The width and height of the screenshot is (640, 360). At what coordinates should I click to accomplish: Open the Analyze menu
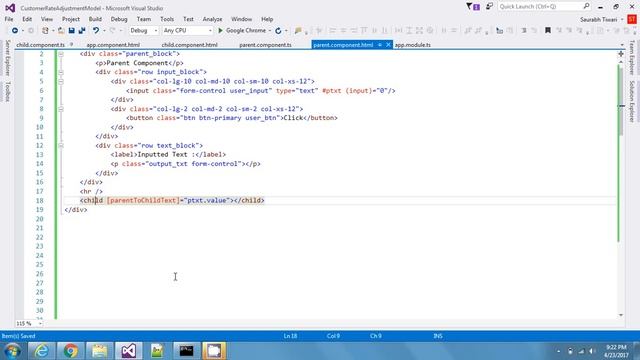[212, 19]
